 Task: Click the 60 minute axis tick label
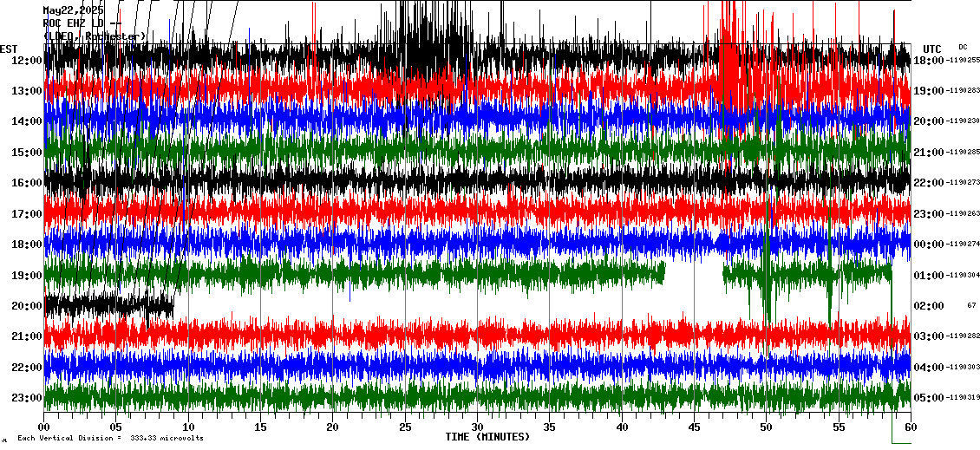[x=911, y=427]
